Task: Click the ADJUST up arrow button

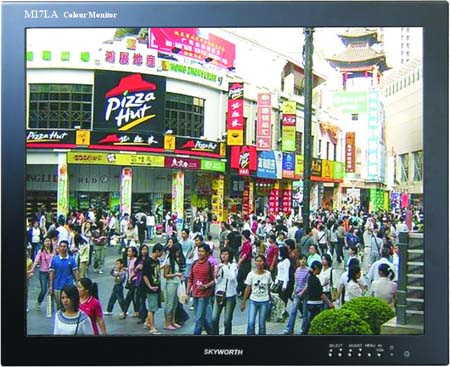Action: (350, 355)
